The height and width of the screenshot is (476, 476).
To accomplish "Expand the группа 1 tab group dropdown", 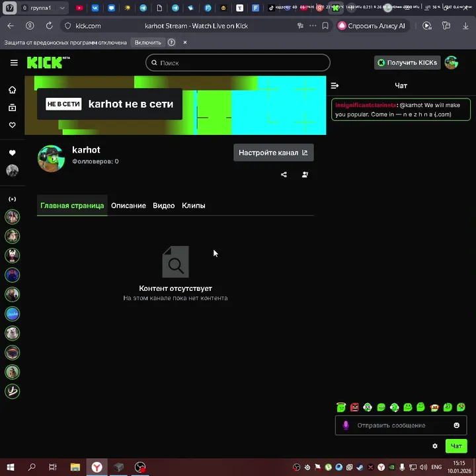I will click(x=62, y=8).
